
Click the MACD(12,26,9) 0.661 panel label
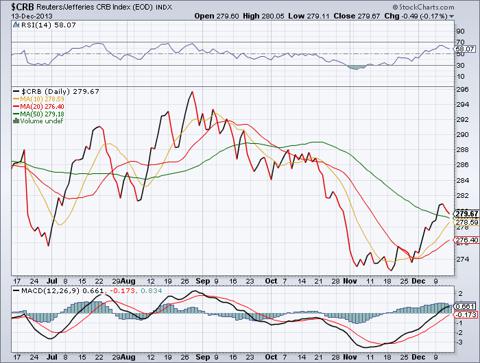[x=62, y=291]
